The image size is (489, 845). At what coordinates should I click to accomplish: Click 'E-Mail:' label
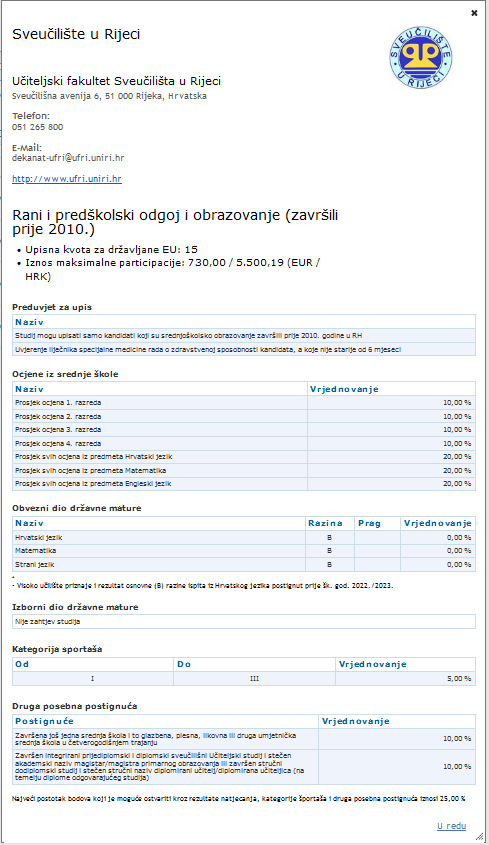27,148
